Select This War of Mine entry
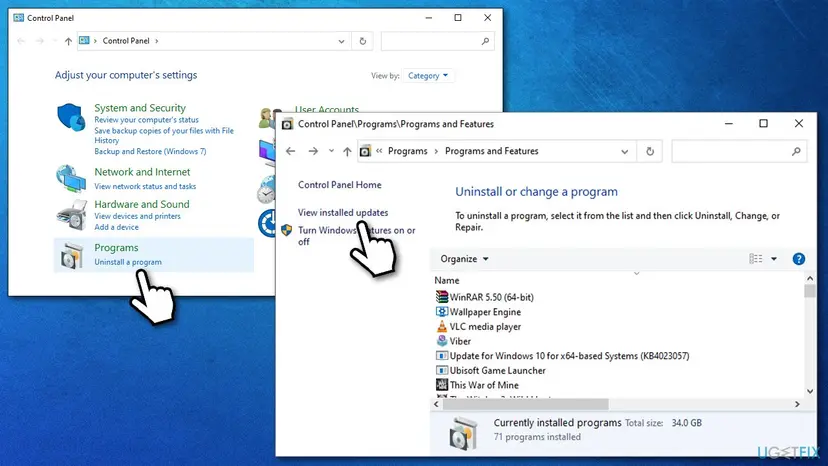 (484, 386)
